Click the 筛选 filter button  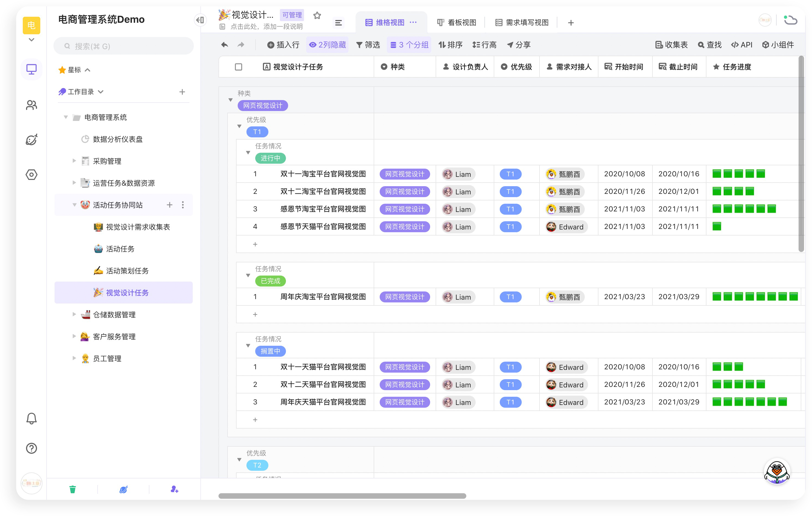click(368, 44)
